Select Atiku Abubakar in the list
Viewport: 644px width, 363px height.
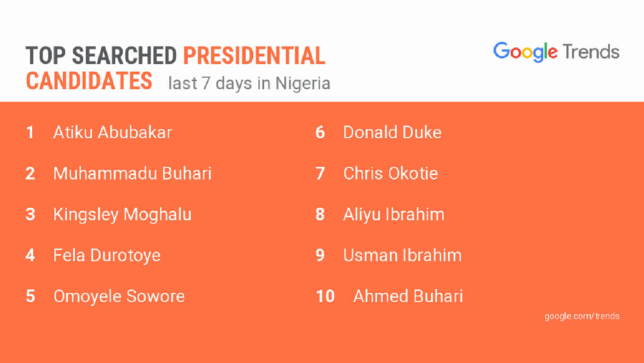click(x=113, y=132)
